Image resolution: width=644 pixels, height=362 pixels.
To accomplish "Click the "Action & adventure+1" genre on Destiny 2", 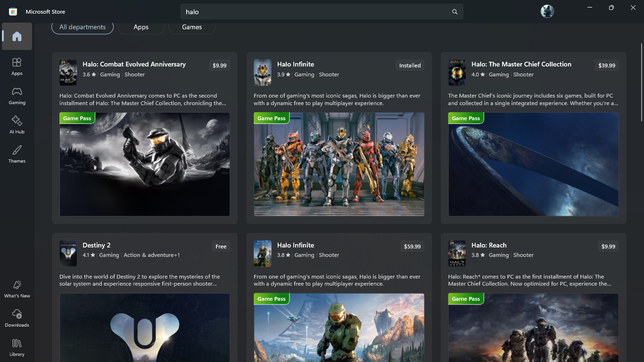I will click(152, 255).
